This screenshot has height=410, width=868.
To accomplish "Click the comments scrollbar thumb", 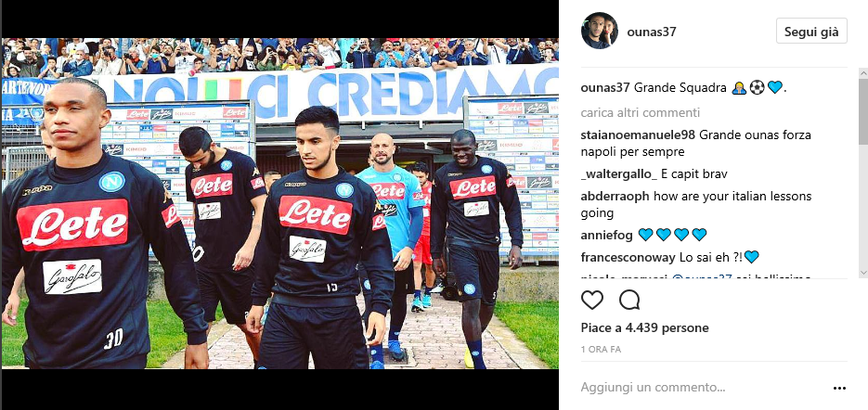I will coord(863,111).
